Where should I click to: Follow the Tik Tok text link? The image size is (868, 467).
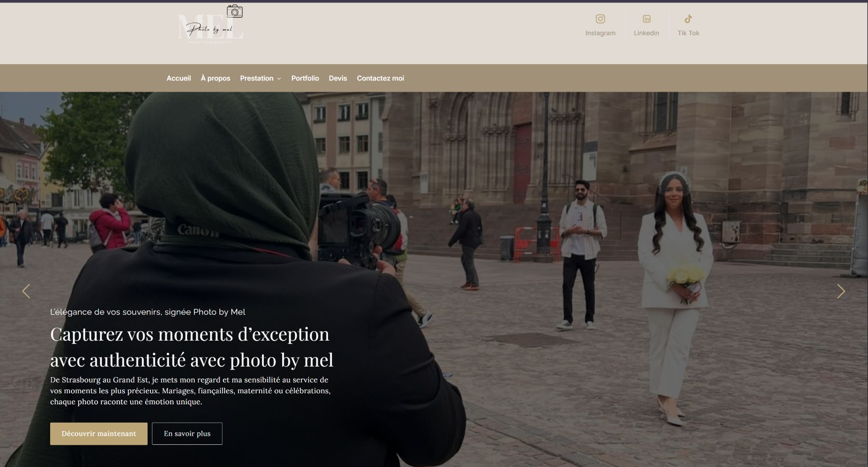pyautogui.click(x=688, y=33)
